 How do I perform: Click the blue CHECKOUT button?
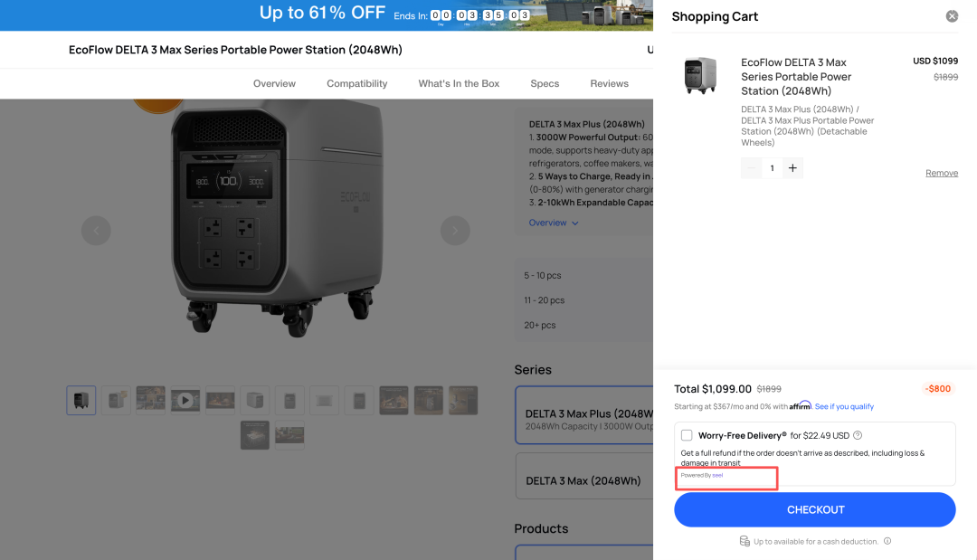point(815,509)
